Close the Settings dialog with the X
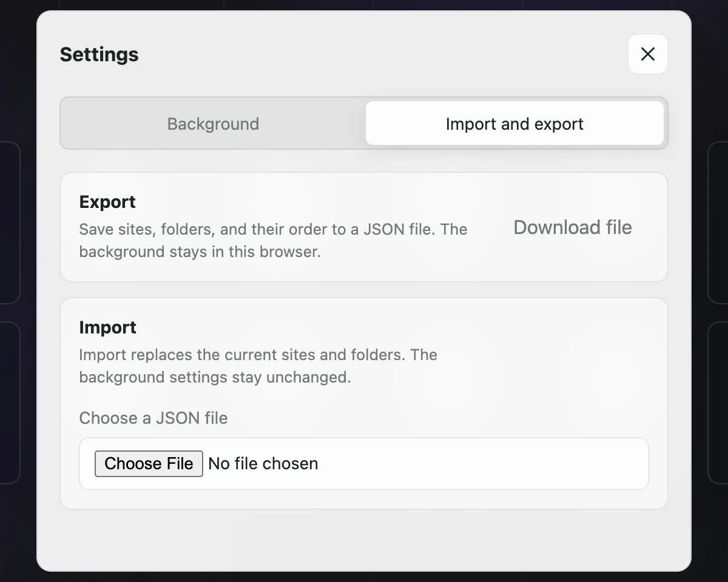This screenshot has width=728, height=582. coord(647,54)
